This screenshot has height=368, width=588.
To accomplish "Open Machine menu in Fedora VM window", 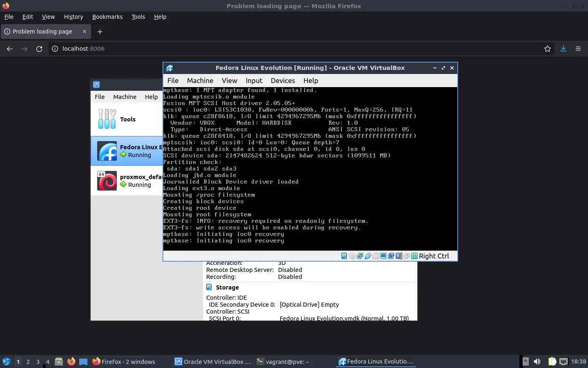I will pyautogui.click(x=200, y=81).
